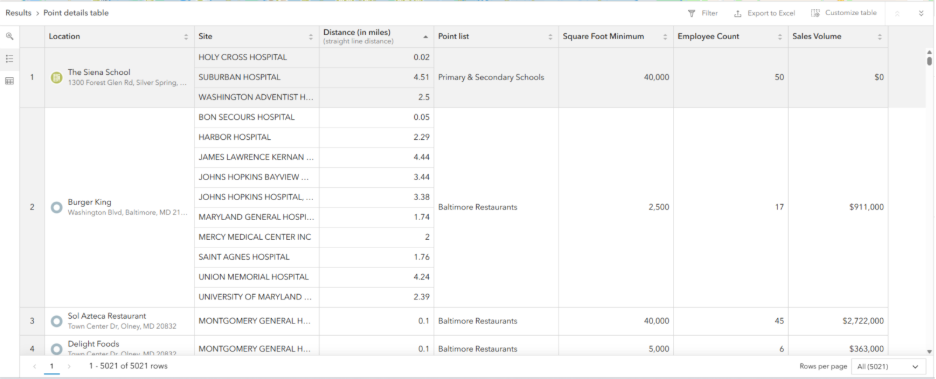936x379 pixels.
Task: Click the Results breadcrumb link
Action: click(x=19, y=13)
